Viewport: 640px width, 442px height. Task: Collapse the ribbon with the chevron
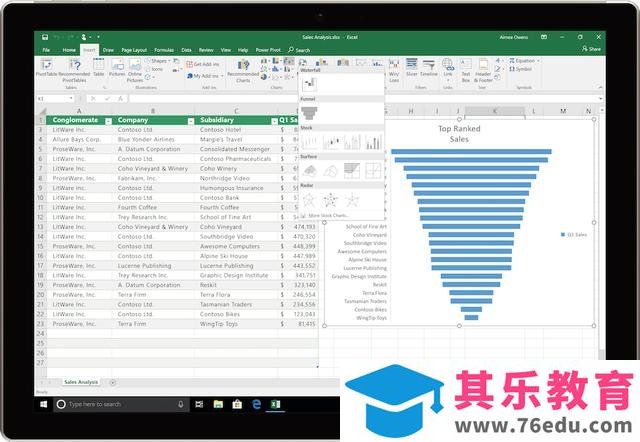[x=600, y=87]
